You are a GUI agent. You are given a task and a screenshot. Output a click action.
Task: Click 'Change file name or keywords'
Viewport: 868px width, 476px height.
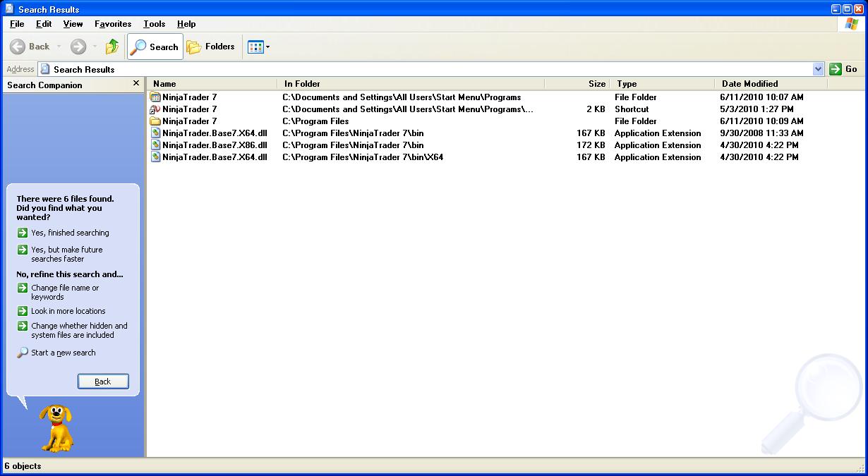[65, 292]
